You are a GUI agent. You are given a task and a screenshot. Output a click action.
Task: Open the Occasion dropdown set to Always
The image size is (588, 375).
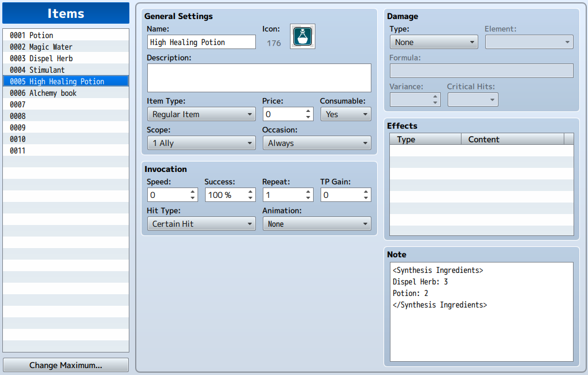[x=317, y=143]
